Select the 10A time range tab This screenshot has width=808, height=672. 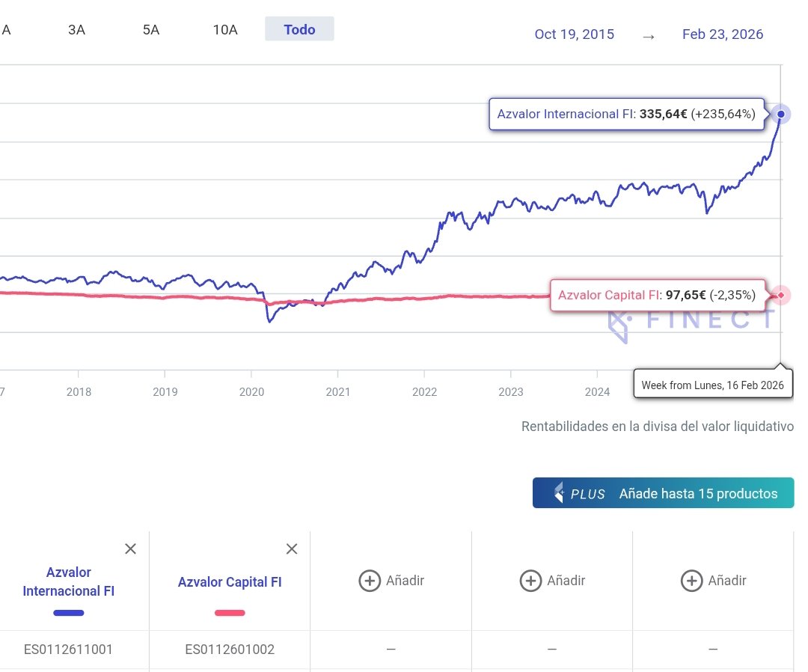[x=225, y=30]
